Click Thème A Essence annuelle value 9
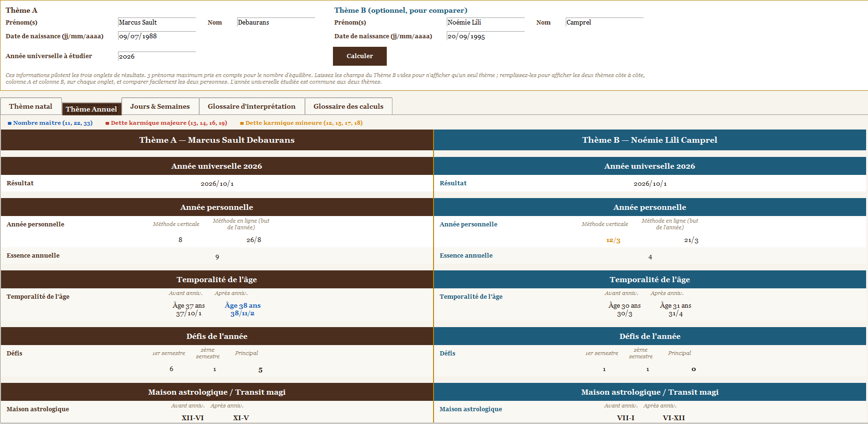 pos(217,257)
